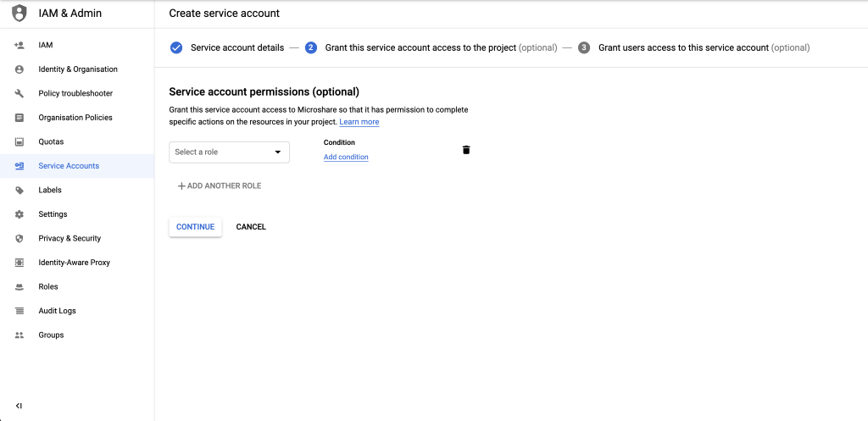The height and width of the screenshot is (421, 868).
Task: Click the IAM add-person icon in sidebar
Action: (19, 45)
